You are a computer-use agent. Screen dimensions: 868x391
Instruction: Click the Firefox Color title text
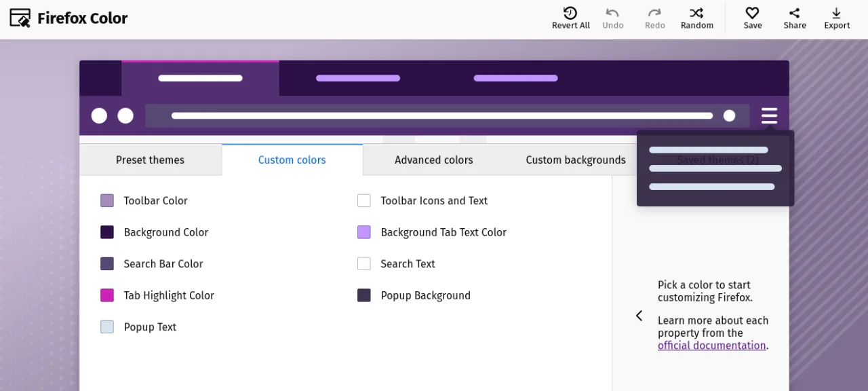click(82, 18)
